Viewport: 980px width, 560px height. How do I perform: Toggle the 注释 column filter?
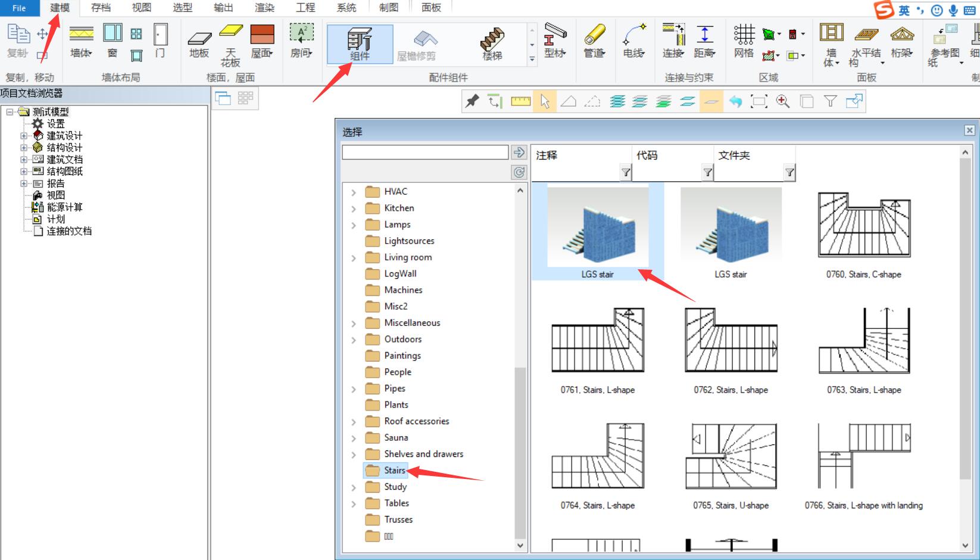click(626, 173)
